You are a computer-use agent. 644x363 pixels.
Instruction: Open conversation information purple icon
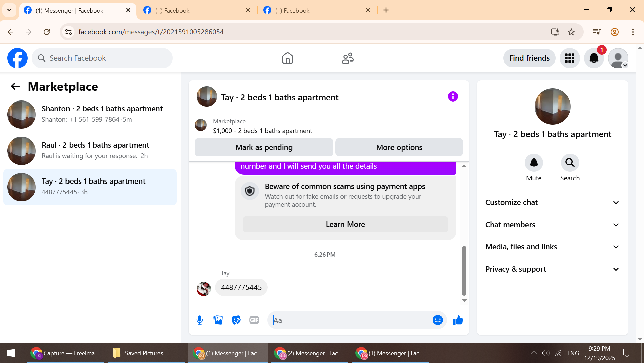pyautogui.click(x=453, y=97)
